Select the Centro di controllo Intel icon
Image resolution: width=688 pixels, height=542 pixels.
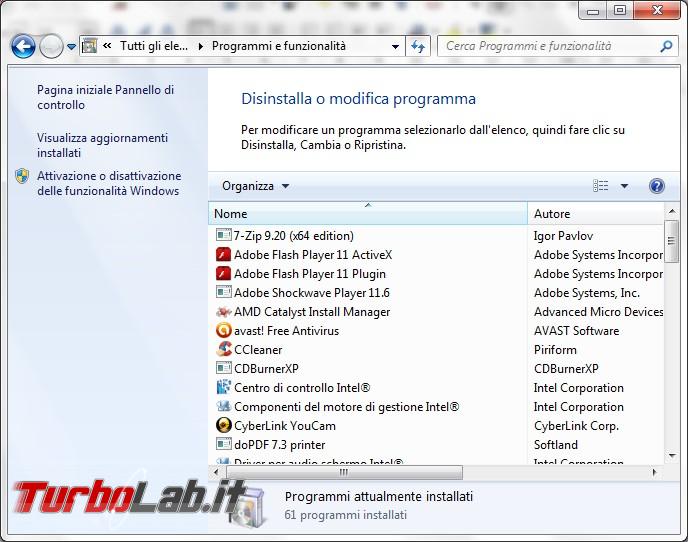(x=223, y=388)
